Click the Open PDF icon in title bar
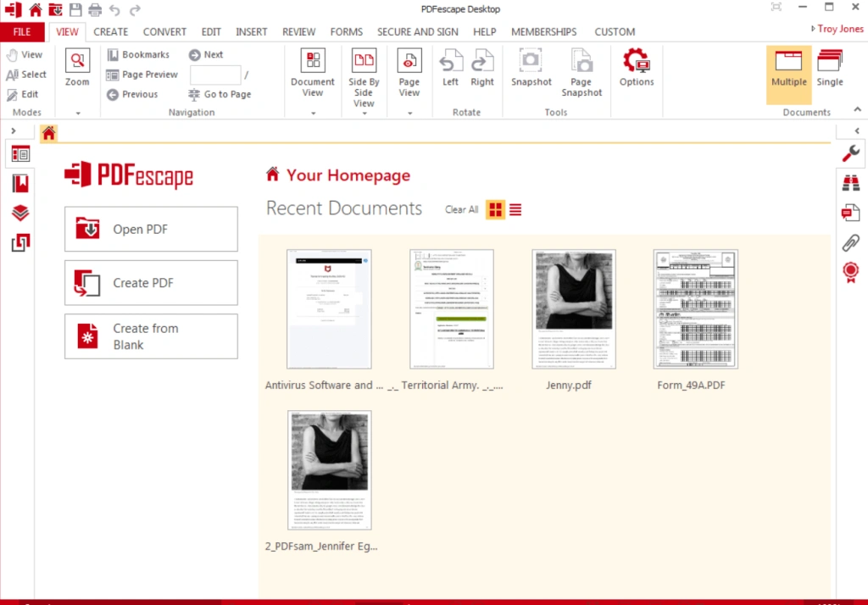 click(55, 9)
